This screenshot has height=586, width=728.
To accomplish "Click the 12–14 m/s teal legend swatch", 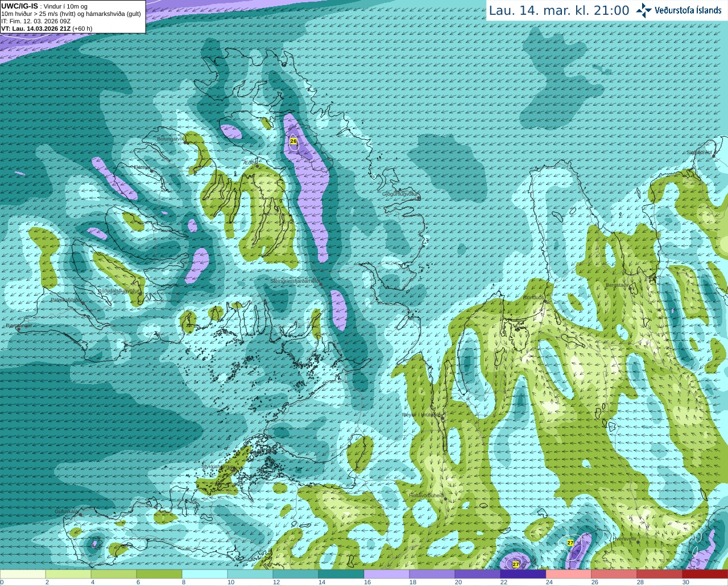I will click(296, 574).
